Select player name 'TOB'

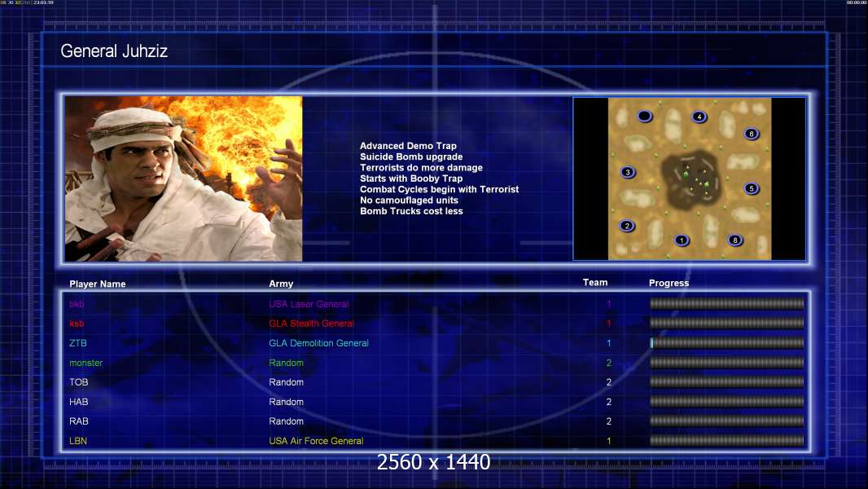(x=79, y=382)
